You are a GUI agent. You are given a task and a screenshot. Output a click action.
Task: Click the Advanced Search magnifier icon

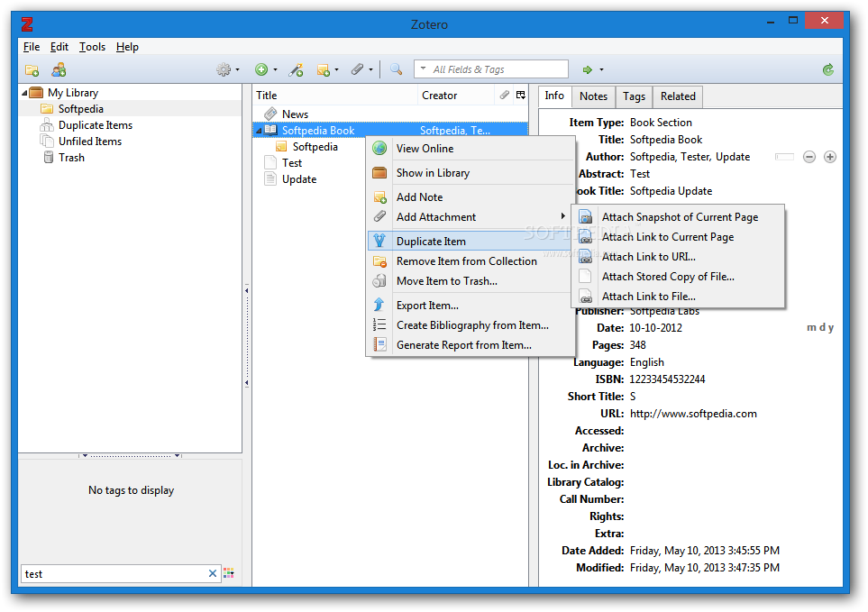tap(396, 69)
